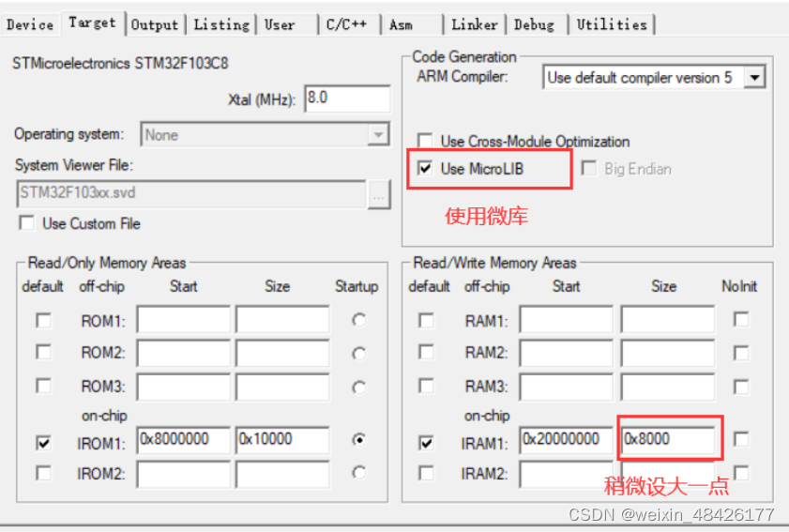Click the RAM2 Size field
Image resolution: width=789 pixels, height=532 pixels.
coord(668,353)
